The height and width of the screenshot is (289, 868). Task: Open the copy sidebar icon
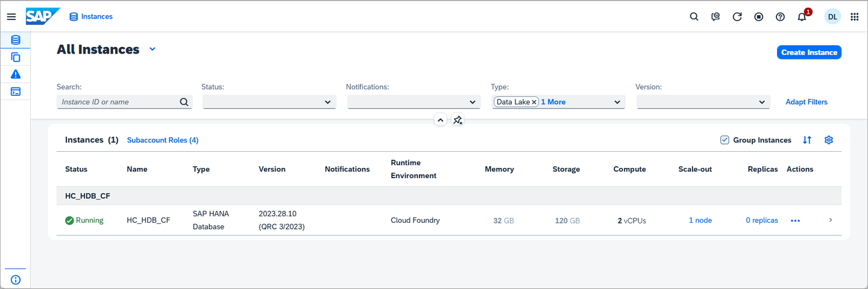(16, 57)
